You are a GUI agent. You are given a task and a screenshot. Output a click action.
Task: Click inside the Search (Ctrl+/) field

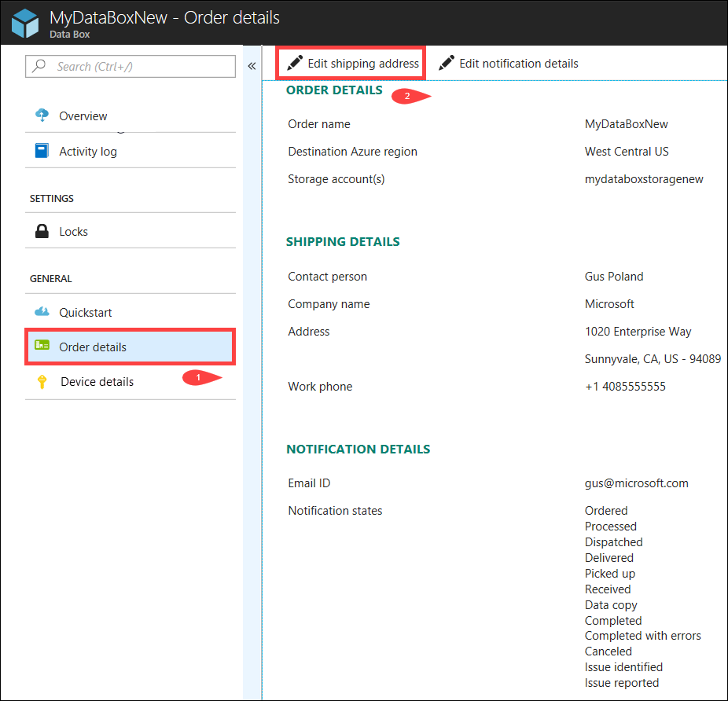[x=130, y=66]
